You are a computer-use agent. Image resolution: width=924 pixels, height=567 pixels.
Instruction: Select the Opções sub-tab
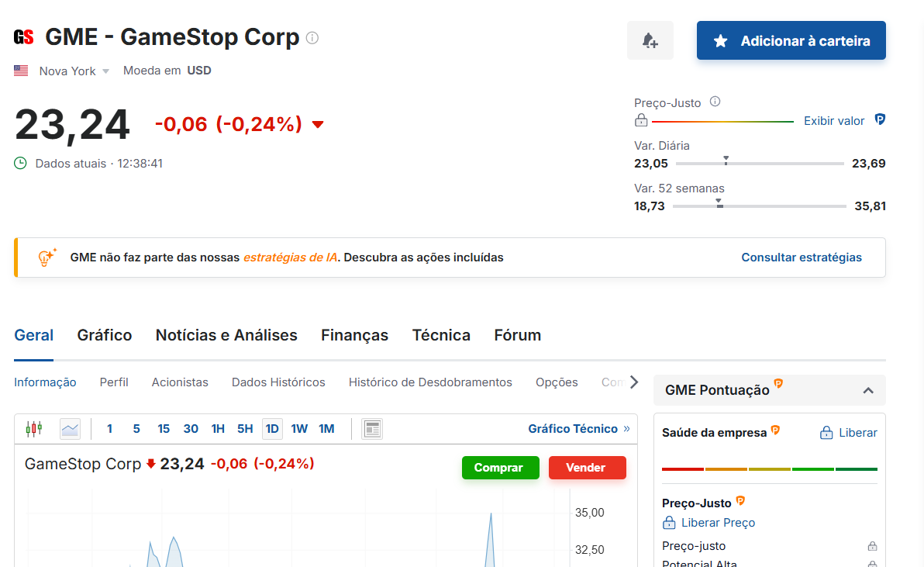tap(557, 382)
